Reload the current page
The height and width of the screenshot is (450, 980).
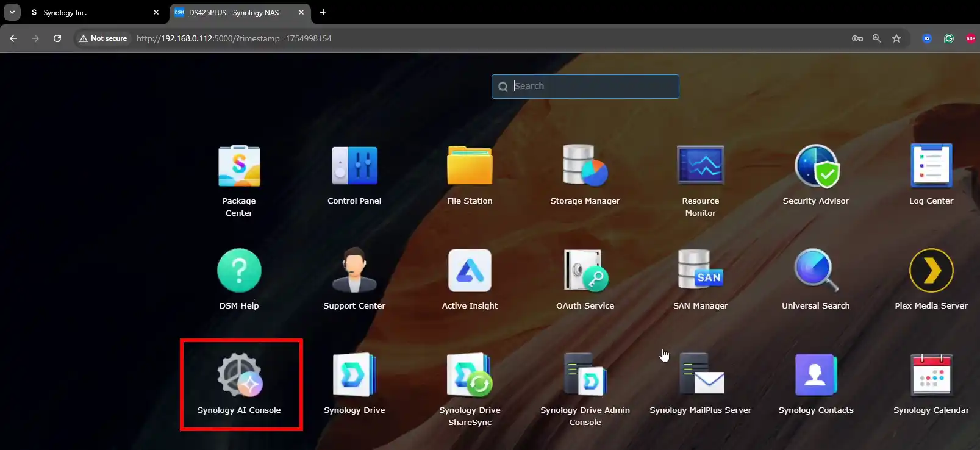[x=57, y=38]
